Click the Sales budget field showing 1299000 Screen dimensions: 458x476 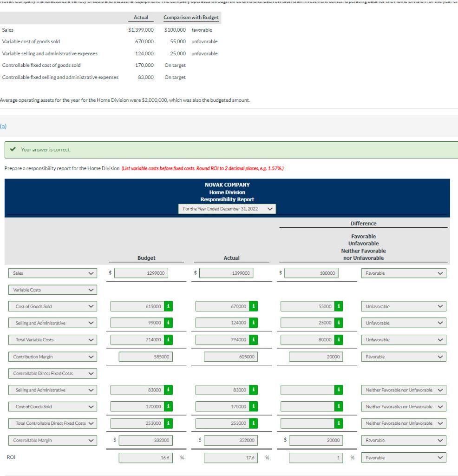141,273
